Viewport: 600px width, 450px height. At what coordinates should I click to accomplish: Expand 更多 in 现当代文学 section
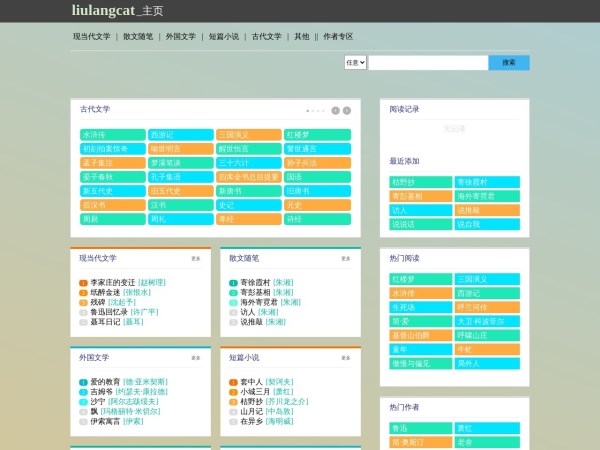[x=196, y=258]
